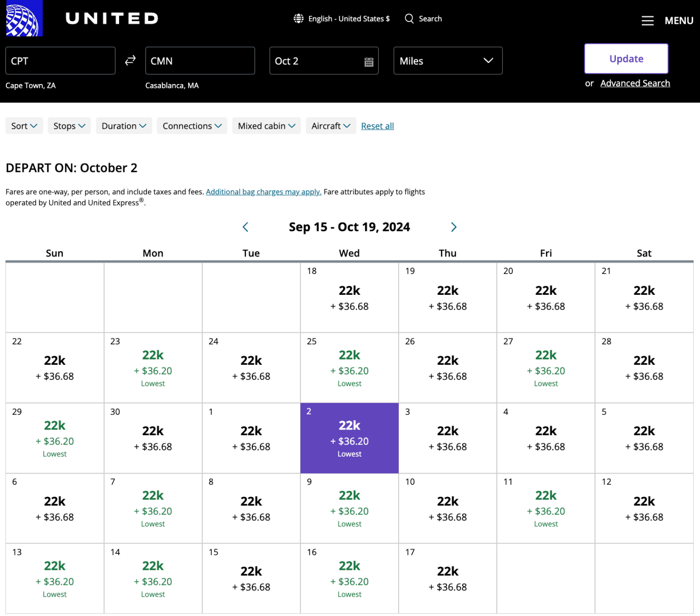700x616 pixels.
Task: Swap origin and destination airports
Action: point(130,61)
